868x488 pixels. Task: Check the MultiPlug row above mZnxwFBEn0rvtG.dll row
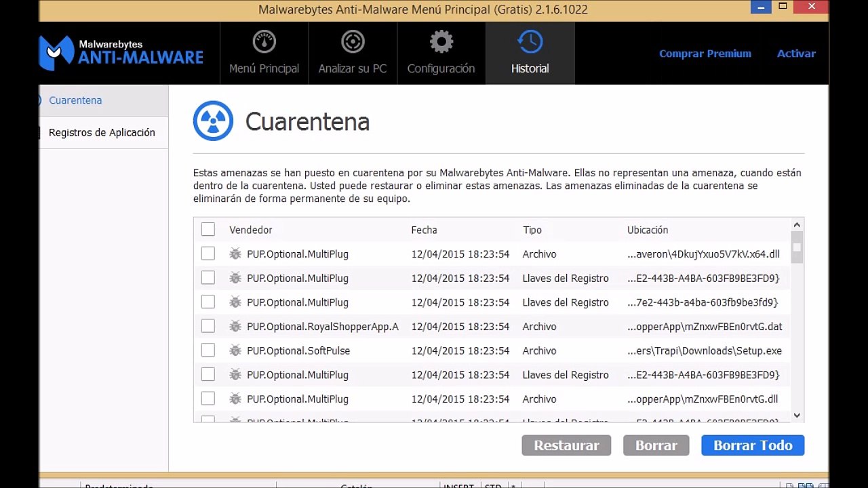pyautogui.click(x=208, y=374)
